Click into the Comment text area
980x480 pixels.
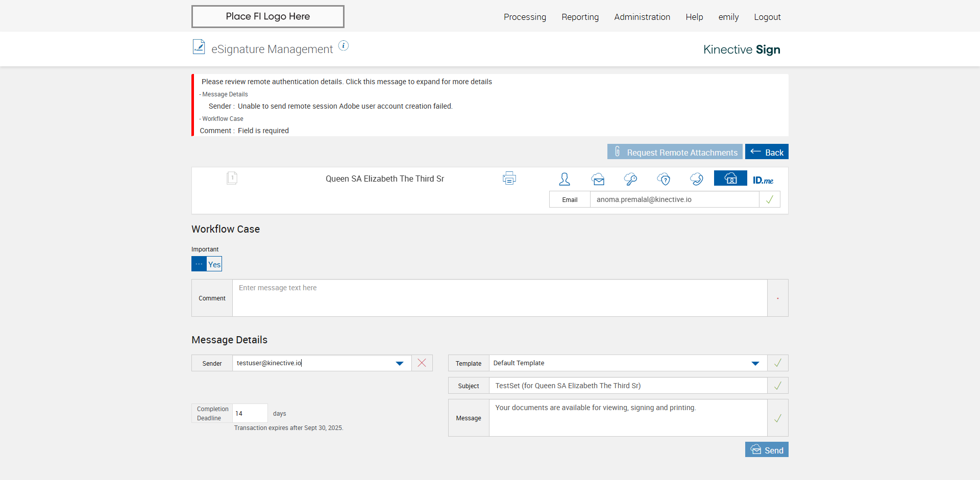coord(499,298)
